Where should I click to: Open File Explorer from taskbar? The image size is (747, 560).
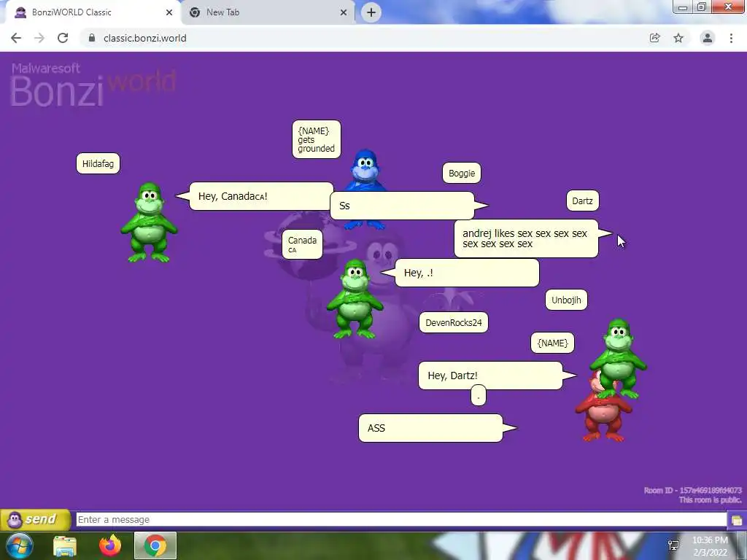click(x=65, y=545)
